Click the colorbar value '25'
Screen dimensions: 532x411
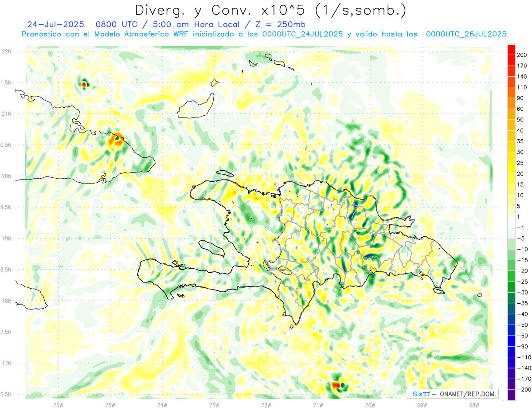tap(520, 163)
